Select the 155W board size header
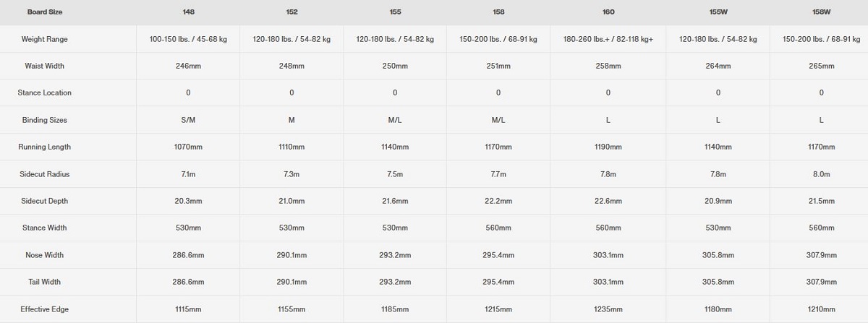868x323 pixels. point(718,12)
